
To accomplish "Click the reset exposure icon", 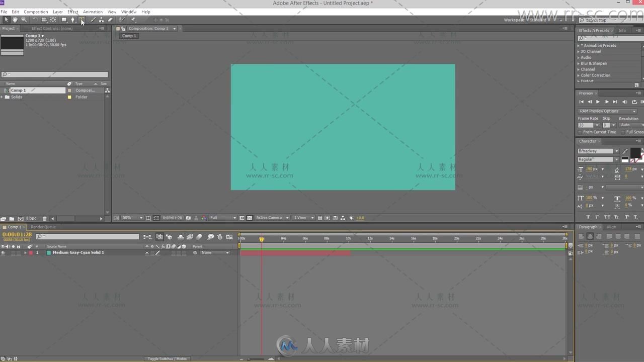I will [x=351, y=218].
